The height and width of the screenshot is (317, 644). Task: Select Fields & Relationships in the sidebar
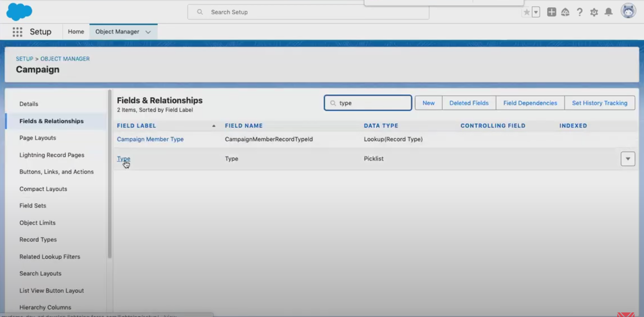pos(52,121)
